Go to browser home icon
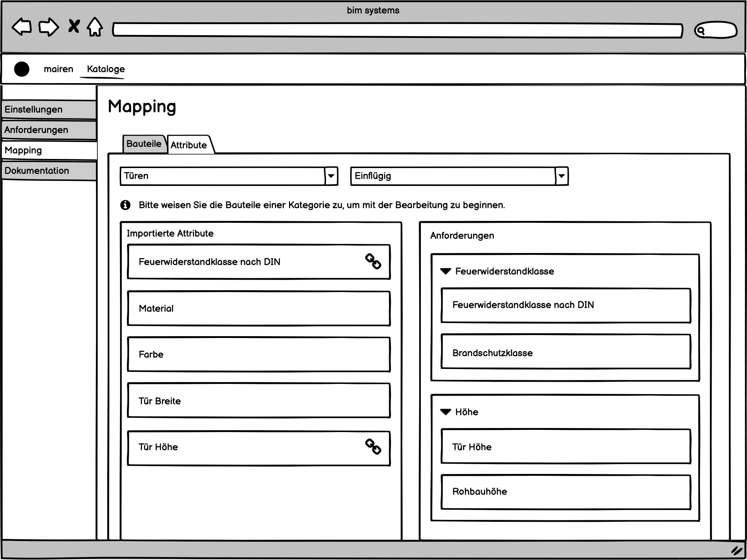The image size is (747, 560). coord(95,27)
